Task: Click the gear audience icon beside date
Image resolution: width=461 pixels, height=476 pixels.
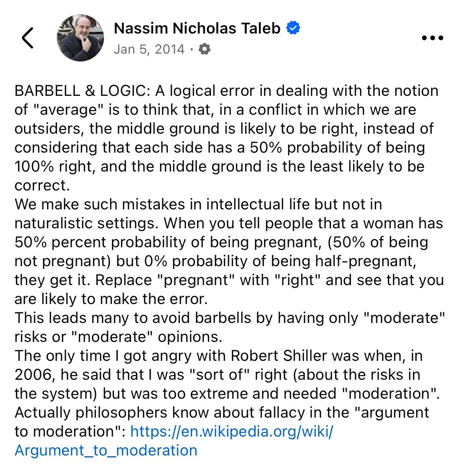Action: pyautogui.click(x=204, y=49)
